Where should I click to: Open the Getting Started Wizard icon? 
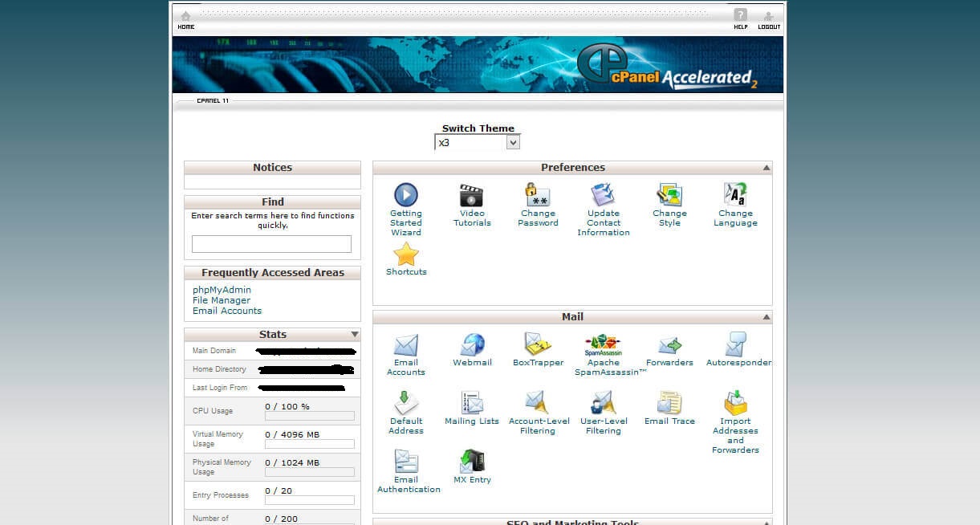pos(406,195)
